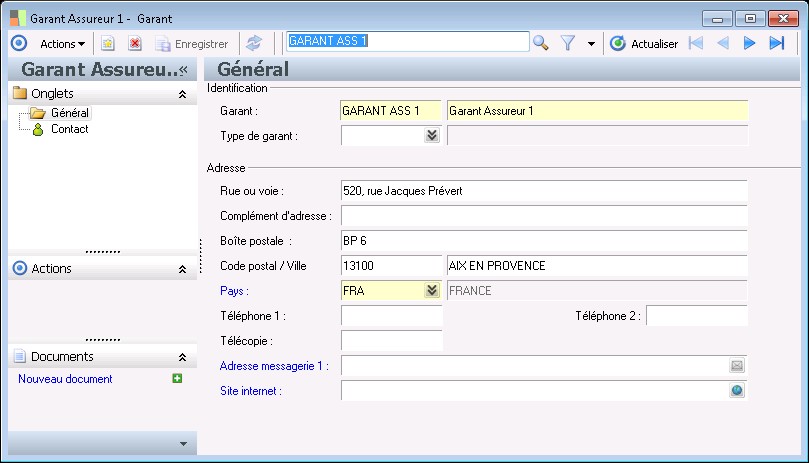Screen dimensions: 809x463
Task: Click the Complément d'adresse field
Action: 544,216
